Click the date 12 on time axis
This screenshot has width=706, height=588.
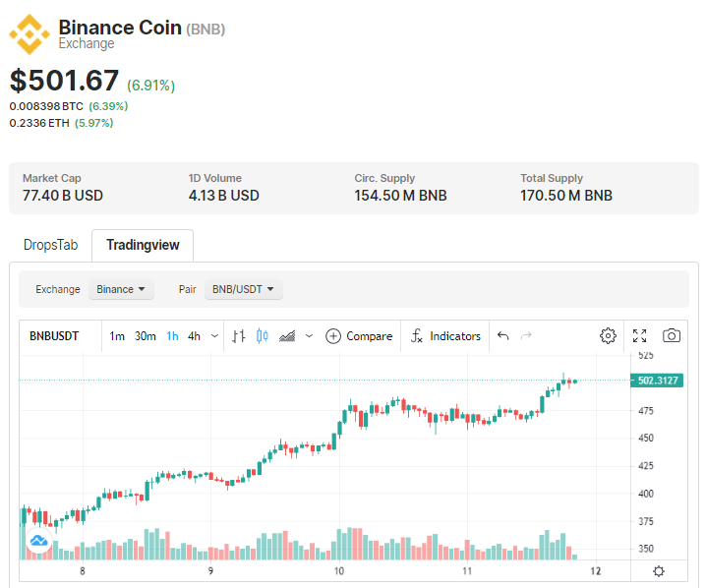tap(596, 571)
